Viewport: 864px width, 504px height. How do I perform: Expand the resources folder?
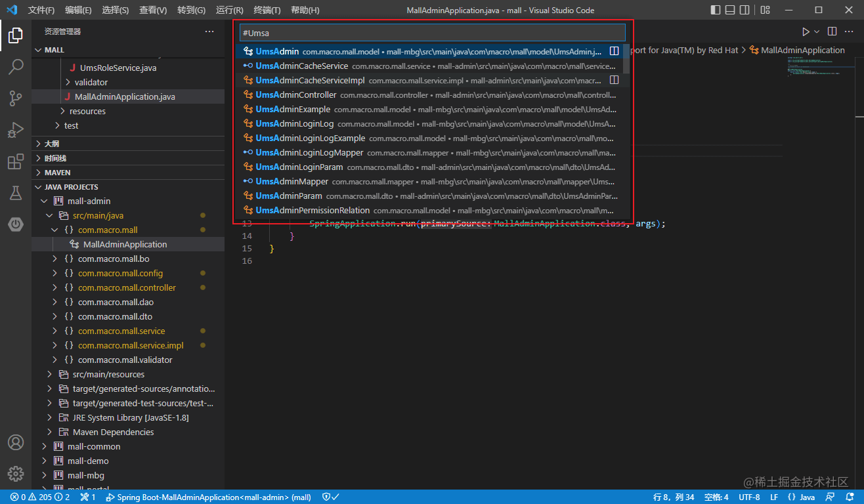tap(128, 111)
